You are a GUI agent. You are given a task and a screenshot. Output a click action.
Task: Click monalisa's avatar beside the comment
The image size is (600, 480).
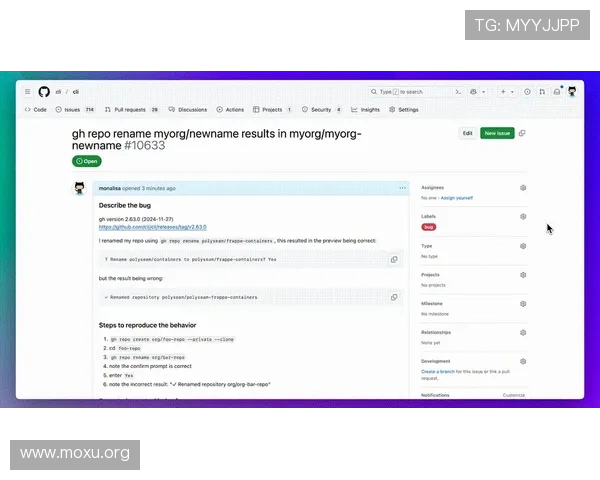point(79,188)
